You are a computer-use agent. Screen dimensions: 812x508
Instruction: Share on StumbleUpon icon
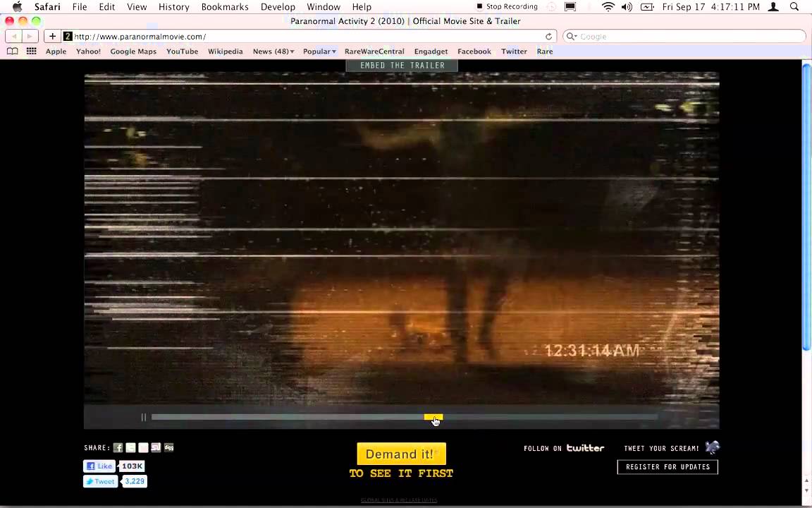coord(156,447)
